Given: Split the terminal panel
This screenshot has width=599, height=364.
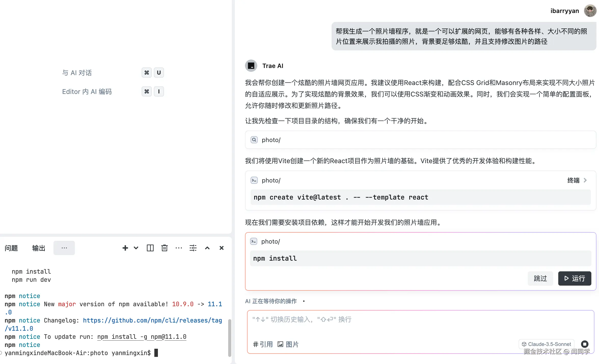Looking at the screenshot, I should 150,248.
